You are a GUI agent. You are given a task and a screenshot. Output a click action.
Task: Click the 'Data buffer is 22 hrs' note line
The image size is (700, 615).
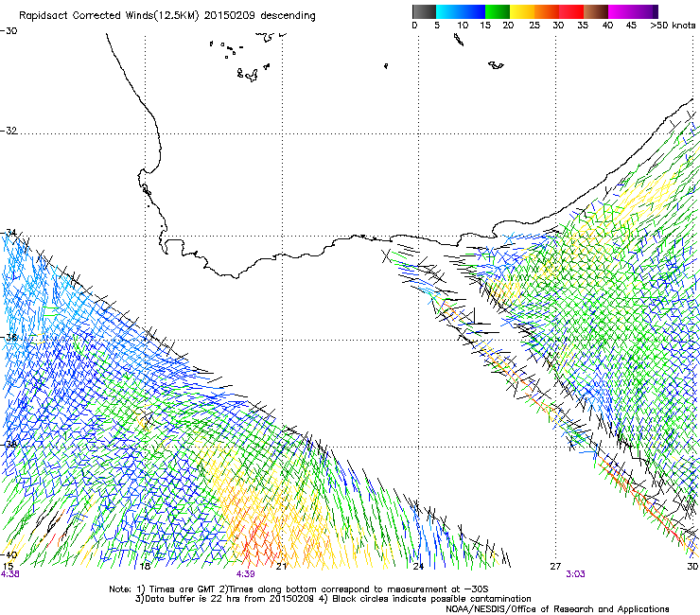(333, 599)
